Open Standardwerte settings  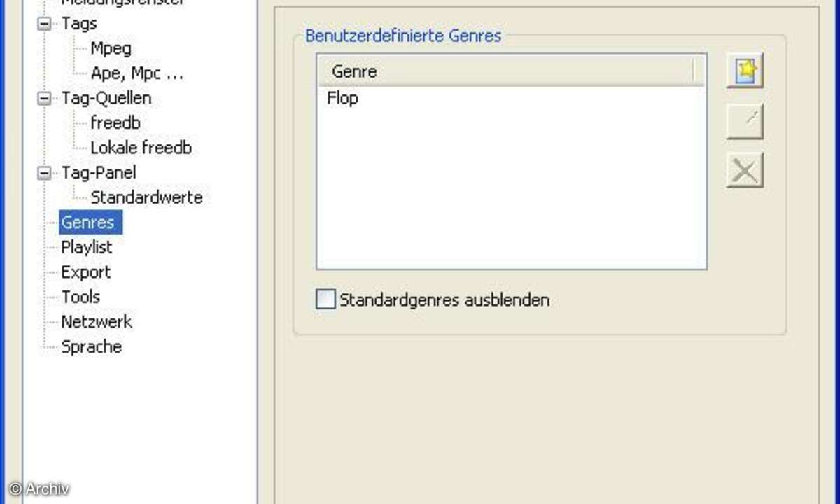point(146,197)
